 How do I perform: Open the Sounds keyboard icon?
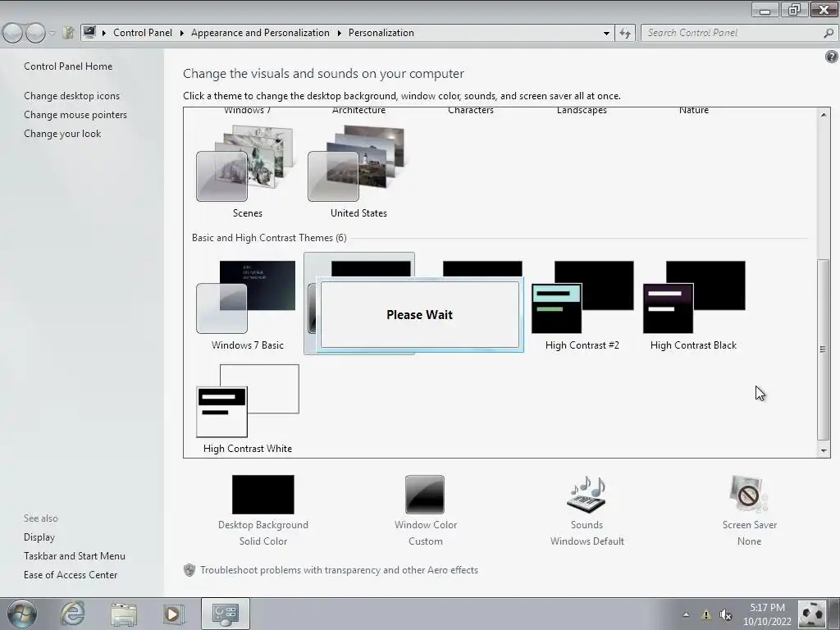587,494
